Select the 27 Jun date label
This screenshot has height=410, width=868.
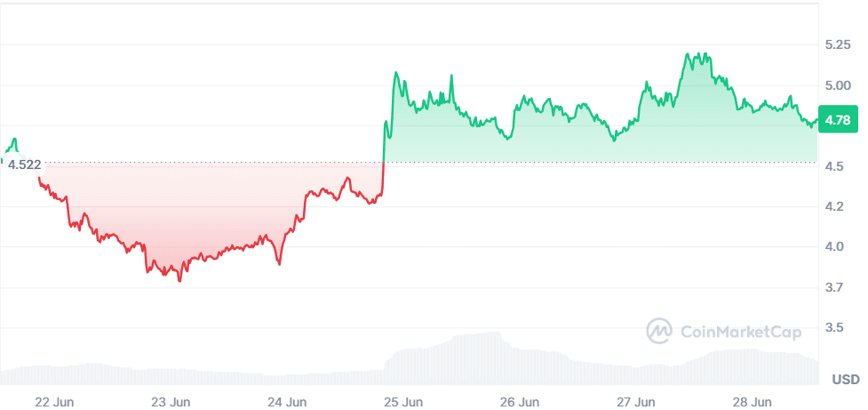coord(635,400)
